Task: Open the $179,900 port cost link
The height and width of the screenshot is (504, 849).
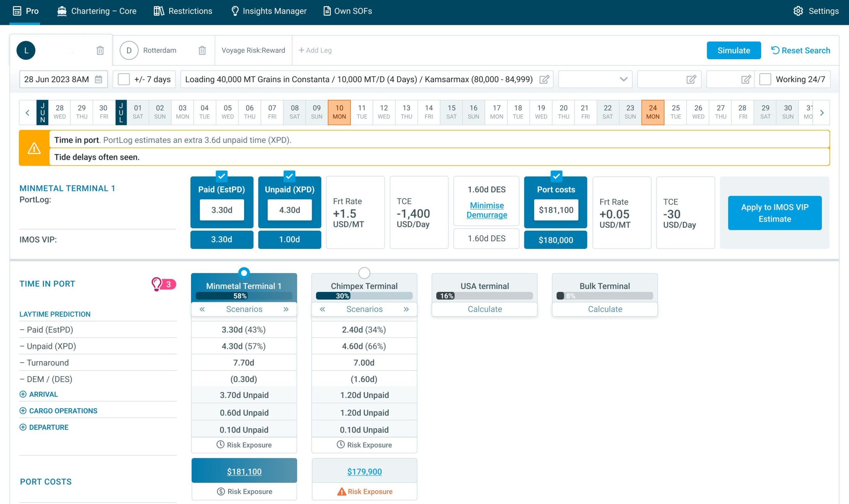Action: 364,472
